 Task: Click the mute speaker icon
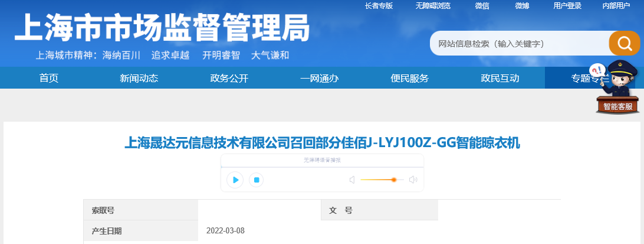pyautogui.click(x=352, y=180)
